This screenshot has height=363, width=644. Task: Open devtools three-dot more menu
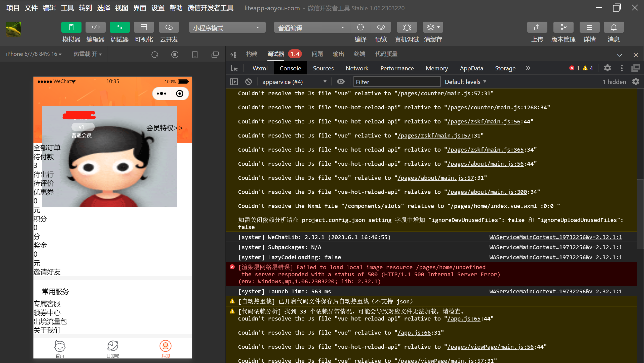coord(622,68)
